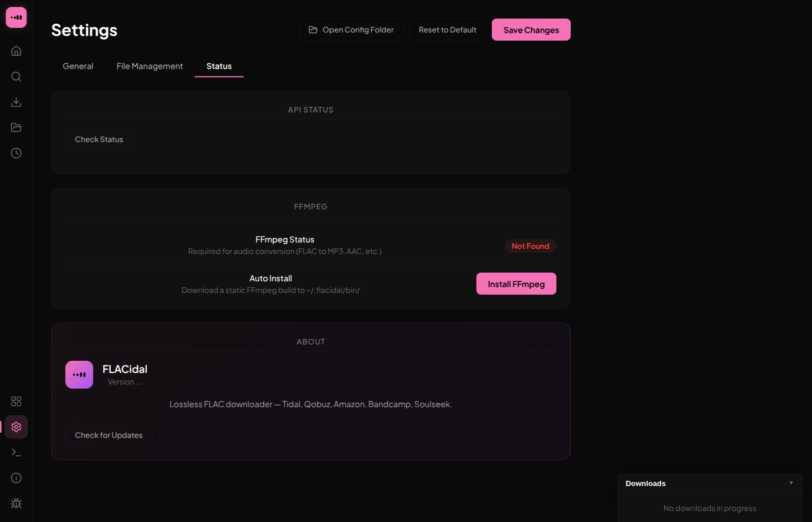Save Changes with the pink button
Screen dimensions: 812x522
pos(531,30)
